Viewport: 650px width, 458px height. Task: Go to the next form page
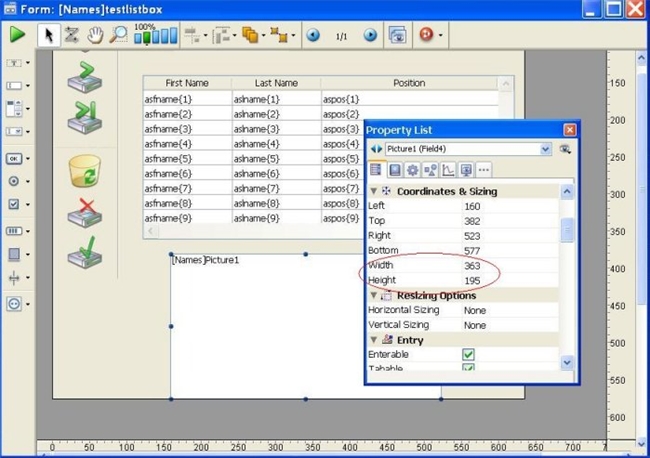[370, 35]
